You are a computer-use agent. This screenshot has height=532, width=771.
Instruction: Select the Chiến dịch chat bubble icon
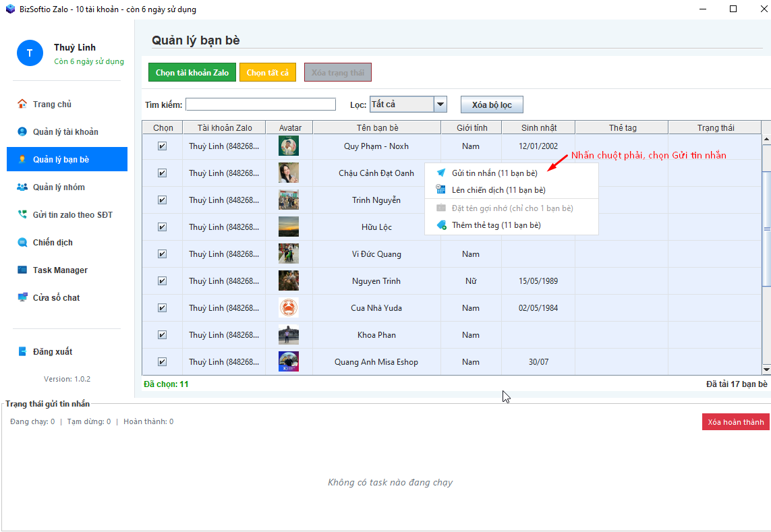pos(22,243)
